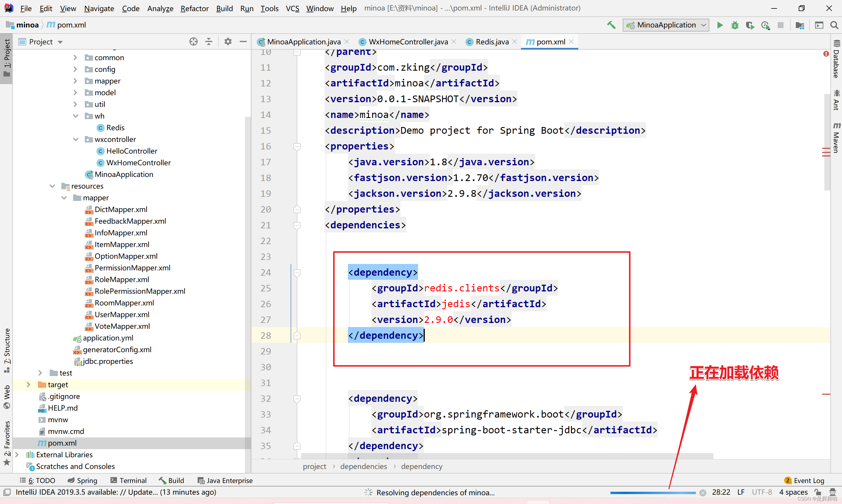Image resolution: width=842 pixels, height=504 pixels.
Task: Open the Event Log
Action: pyautogui.click(x=808, y=480)
